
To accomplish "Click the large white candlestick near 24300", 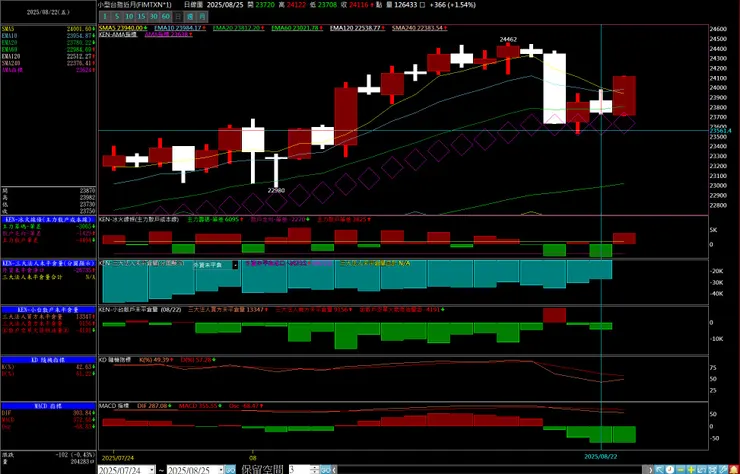I will pyautogui.click(x=555, y=88).
